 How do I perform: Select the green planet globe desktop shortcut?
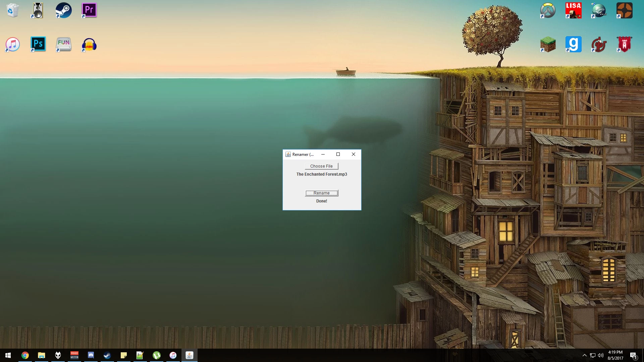(599, 10)
